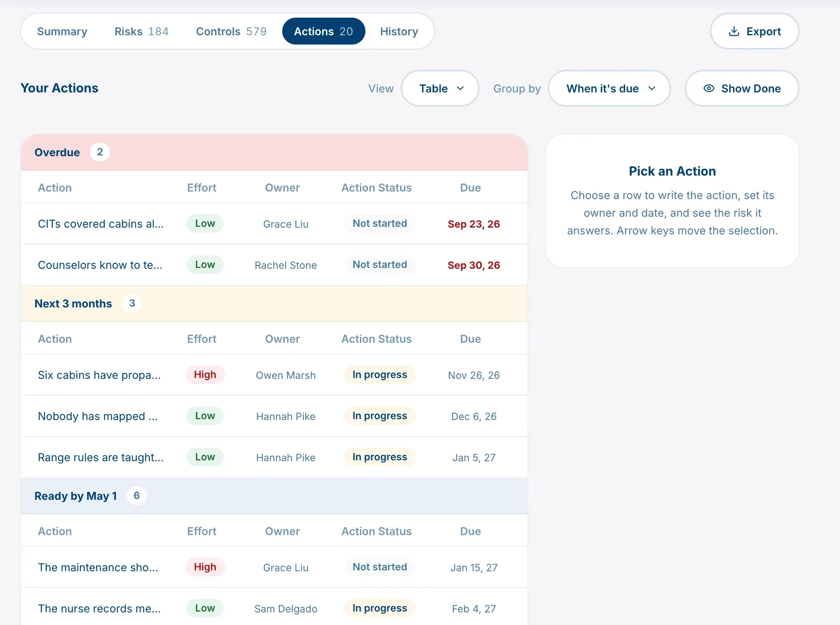
Task: Click Not started status for Counselors row
Action: [x=380, y=265]
